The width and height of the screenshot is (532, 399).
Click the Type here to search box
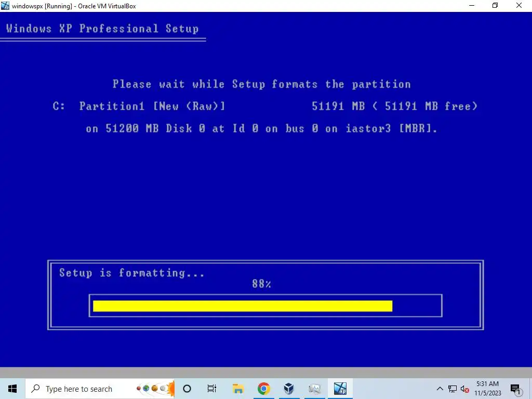click(x=100, y=389)
